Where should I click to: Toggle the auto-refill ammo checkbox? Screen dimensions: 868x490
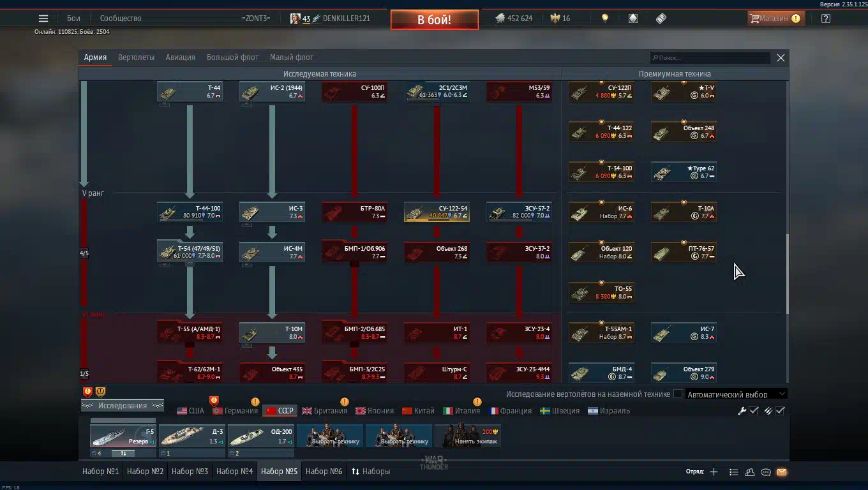pos(780,411)
